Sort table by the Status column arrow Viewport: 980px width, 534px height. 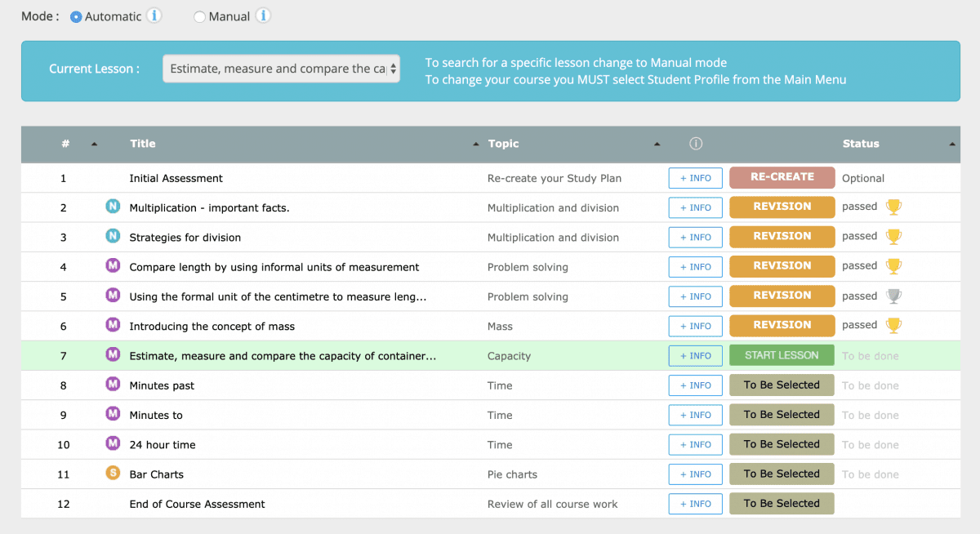pos(952,145)
